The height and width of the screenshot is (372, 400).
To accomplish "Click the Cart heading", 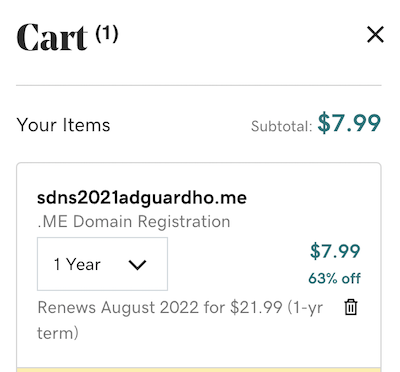I will (52, 37).
